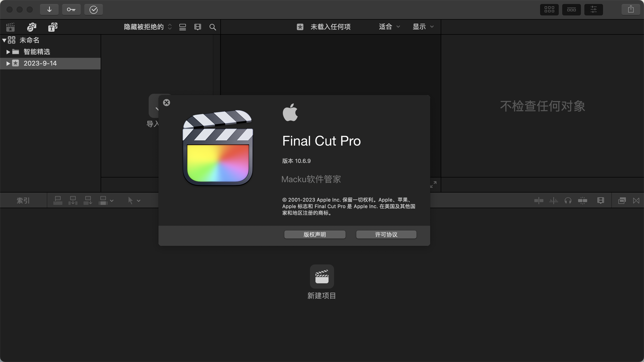Open the Transitions browser bowtie icon
Viewport: 644px width, 362px height.
(636, 201)
